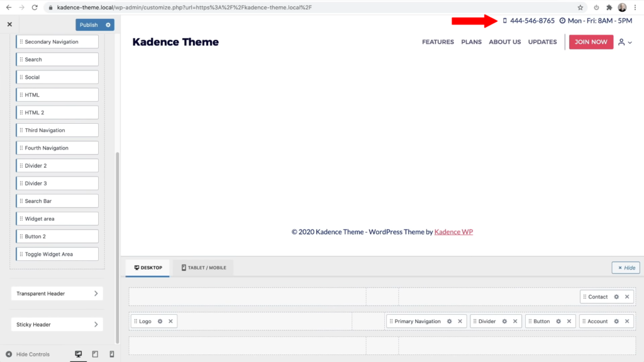This screenshot has height=362, width=644.
Task: Expand the Sticky Header section
Action: pyautogui.click(x=57, y=324)
